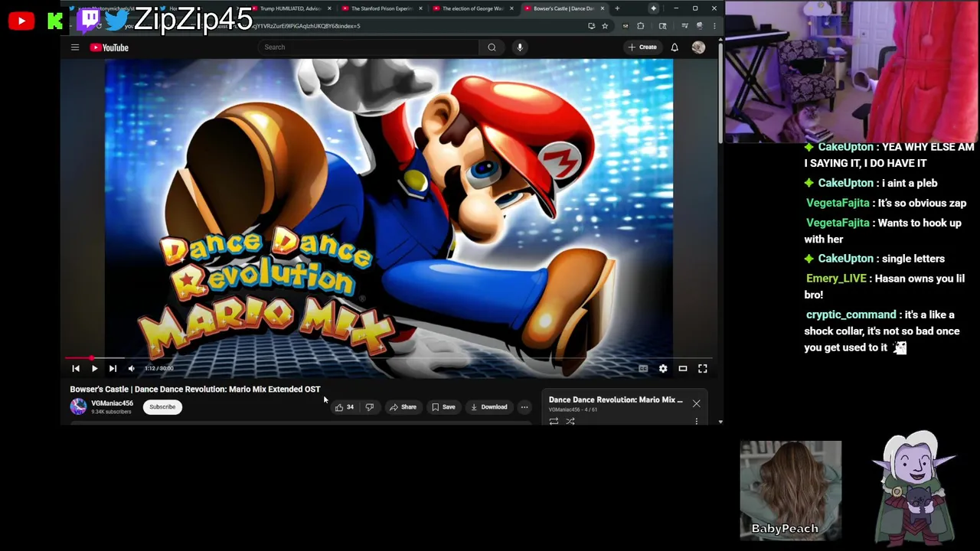Open a new browser tab
This screenshot has height=551, width=980.
point(617,8)
